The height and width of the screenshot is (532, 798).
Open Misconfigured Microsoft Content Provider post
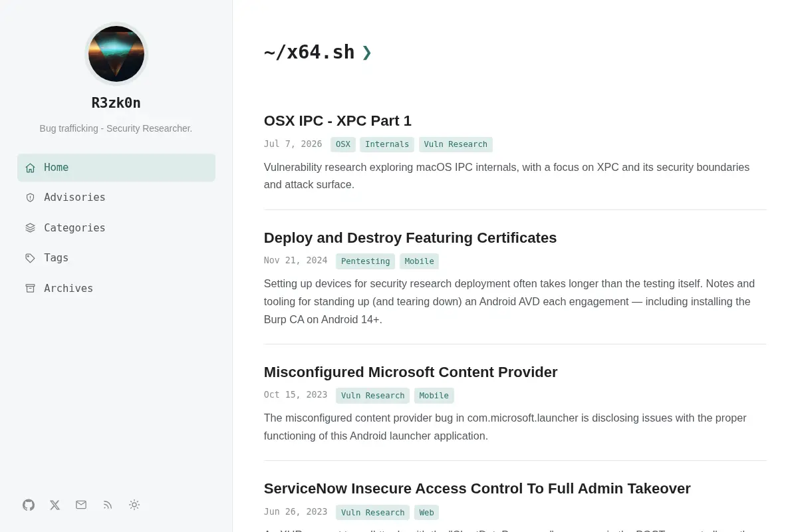click(410, 372)
